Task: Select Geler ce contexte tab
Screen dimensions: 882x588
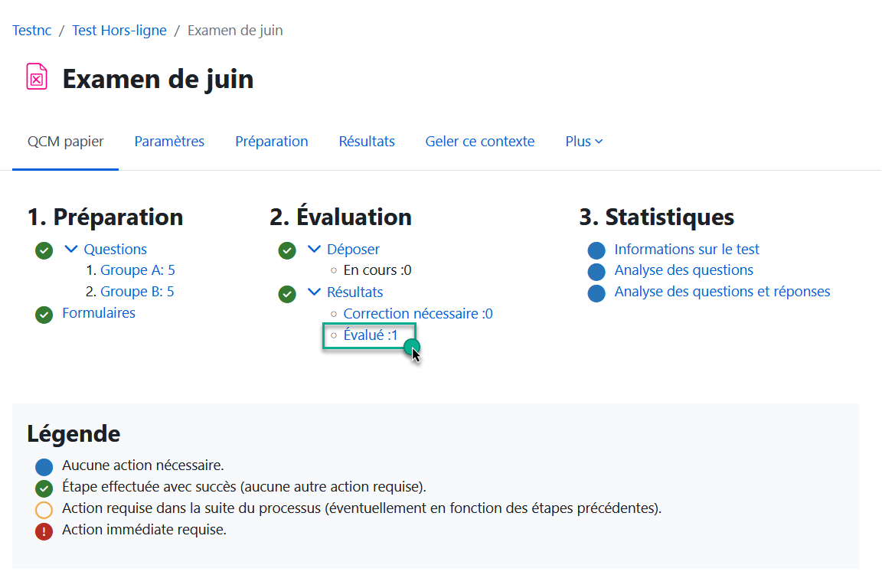Action: 479,142
